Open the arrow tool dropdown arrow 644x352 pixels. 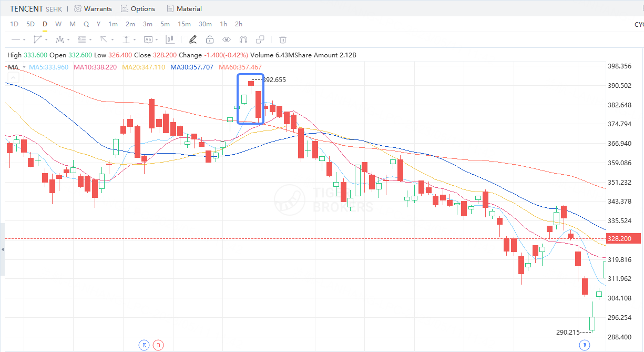point(113,39)
